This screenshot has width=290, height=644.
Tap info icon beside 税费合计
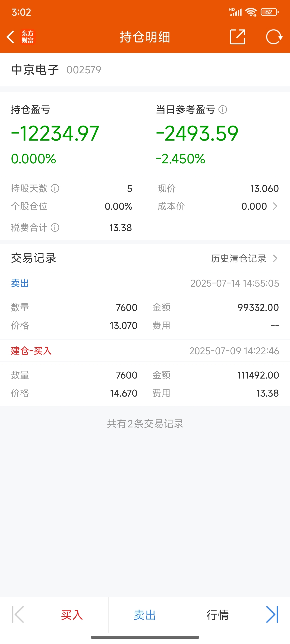point(55,227)
